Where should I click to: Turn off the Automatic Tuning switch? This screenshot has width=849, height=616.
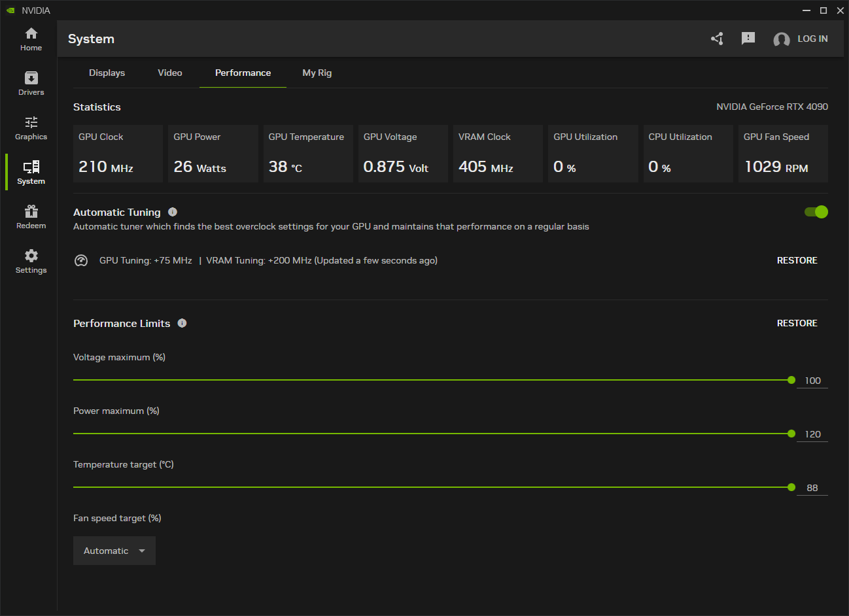point(816,212)
